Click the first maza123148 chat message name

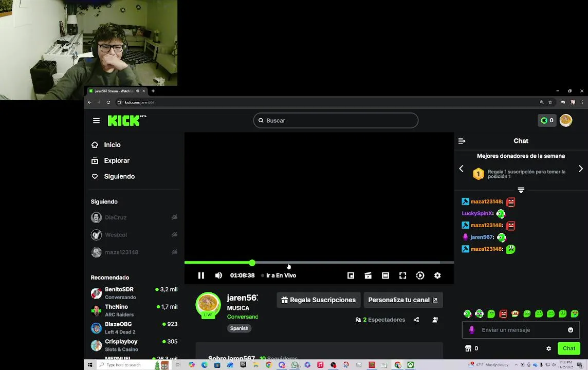[x=486, y=201]
